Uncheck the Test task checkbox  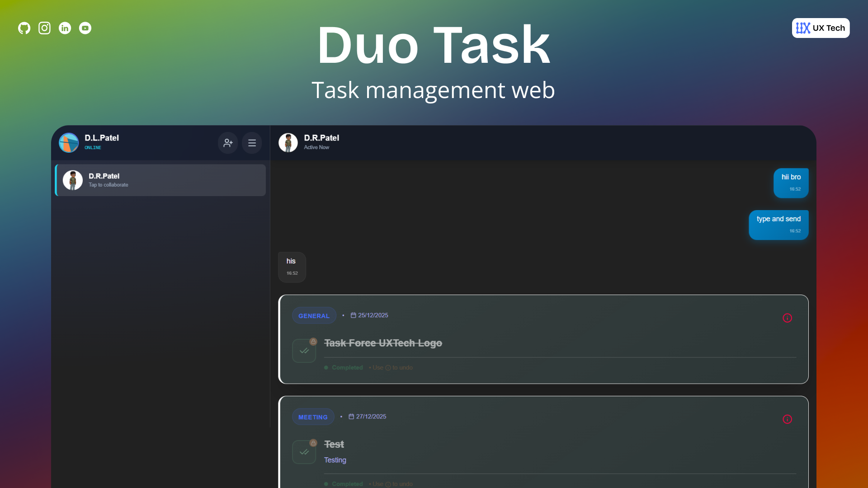click(304, 452)
